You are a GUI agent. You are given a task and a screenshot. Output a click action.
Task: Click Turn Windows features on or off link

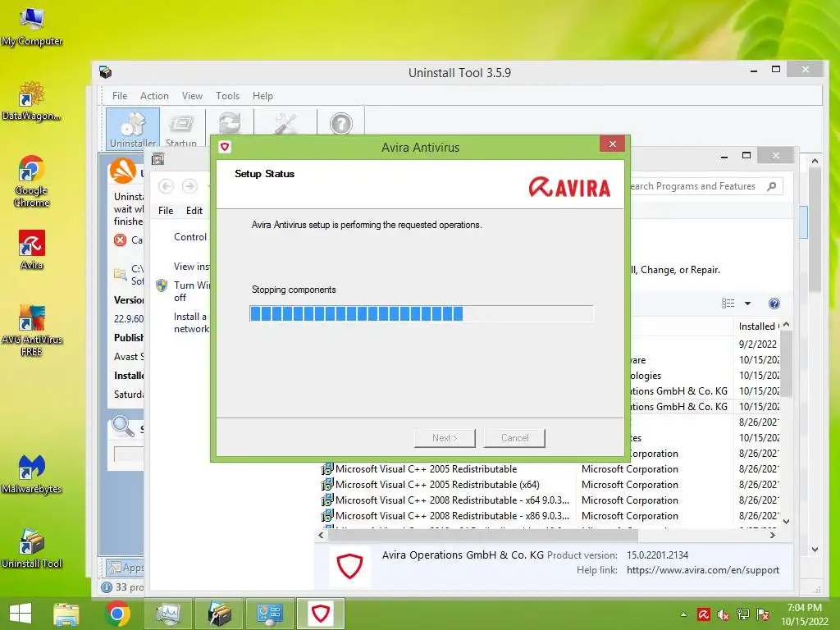(x=192, y=291)
